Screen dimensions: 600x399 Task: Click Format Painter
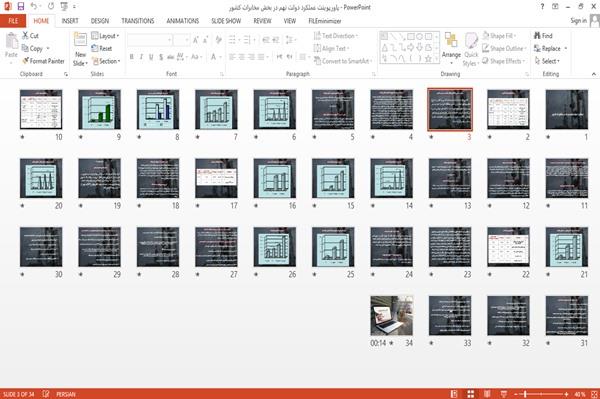43,61
